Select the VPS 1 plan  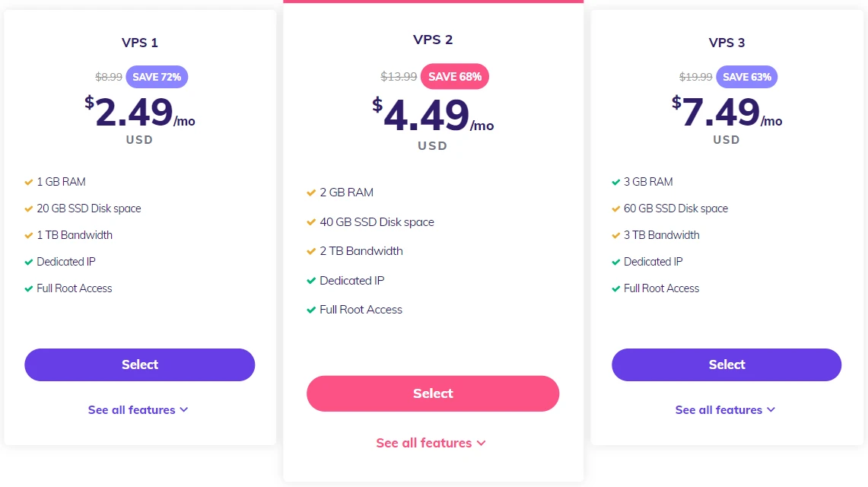click(139, 364)
